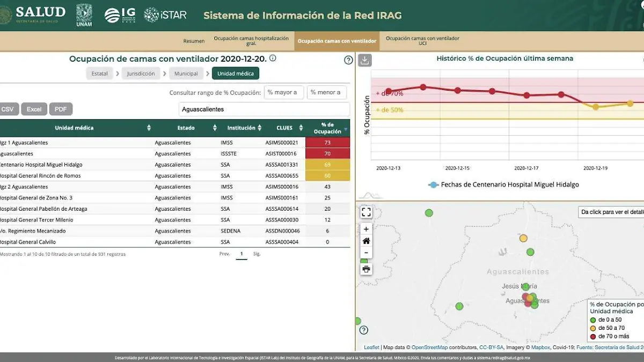Viewport: 644px width, 362px height.
Task: Export table using Excel button
Action: [34, 109]
